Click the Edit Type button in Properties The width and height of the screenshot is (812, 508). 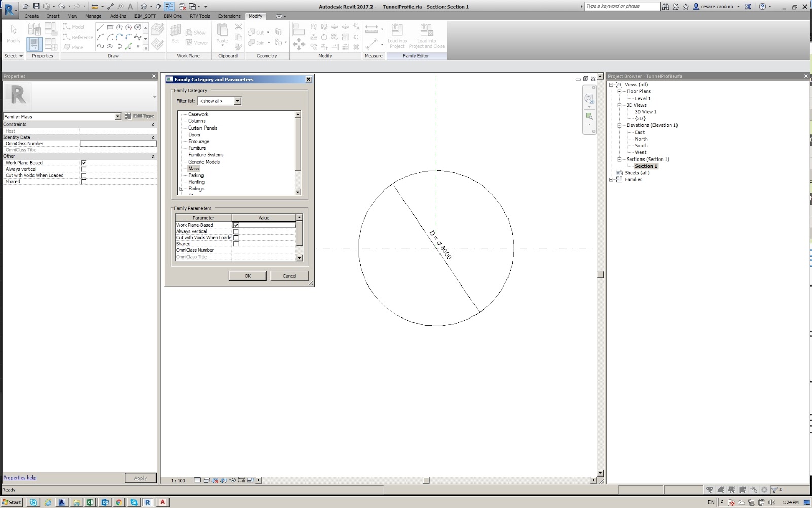point(140,116)
